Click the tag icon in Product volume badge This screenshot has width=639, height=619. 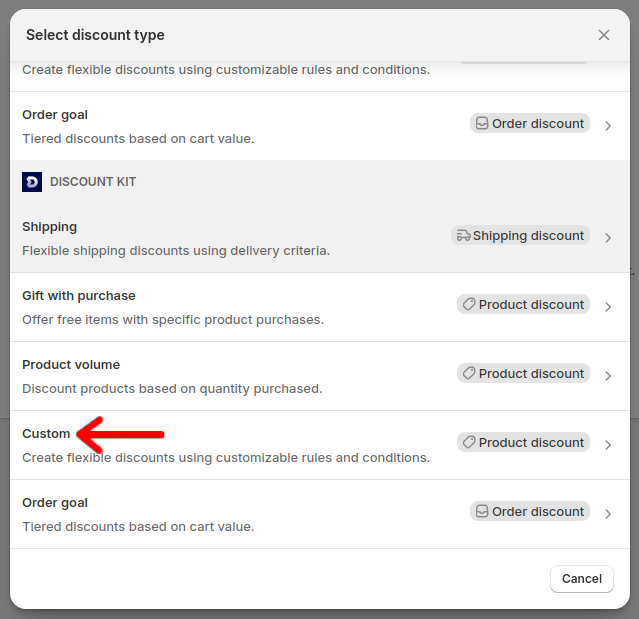click(x=469, y=373)
